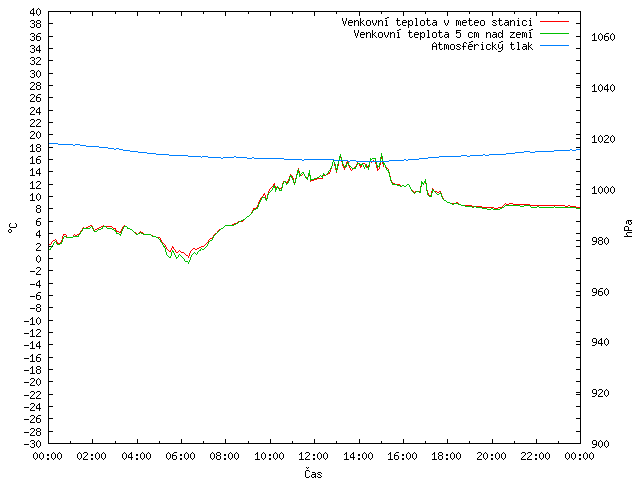Click the x-axis label '04:00'

point(136,456)
